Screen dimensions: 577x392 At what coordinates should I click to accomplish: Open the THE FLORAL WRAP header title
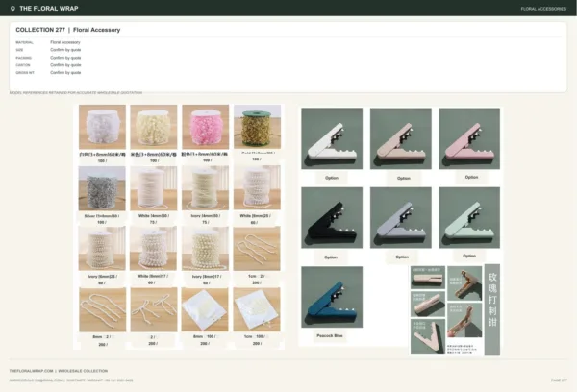point(49,8)
